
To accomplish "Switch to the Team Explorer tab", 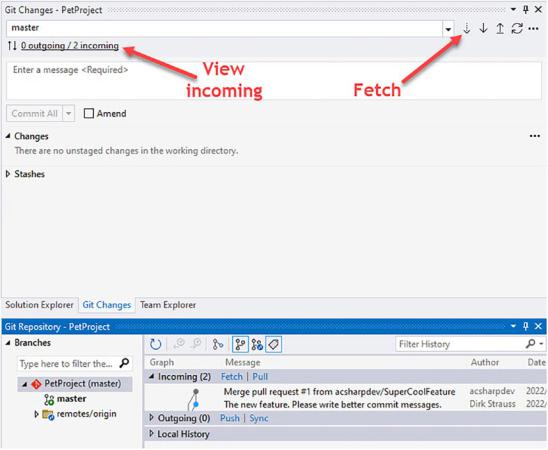I will 168,305.
